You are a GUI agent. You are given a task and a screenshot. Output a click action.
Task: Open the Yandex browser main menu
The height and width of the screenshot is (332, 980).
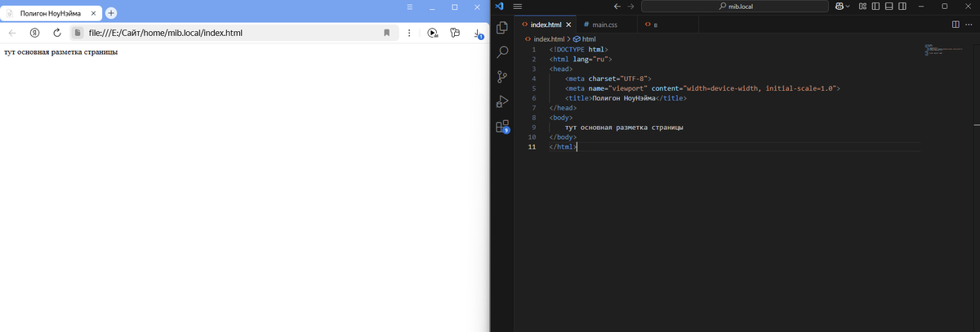pos(411,6)
